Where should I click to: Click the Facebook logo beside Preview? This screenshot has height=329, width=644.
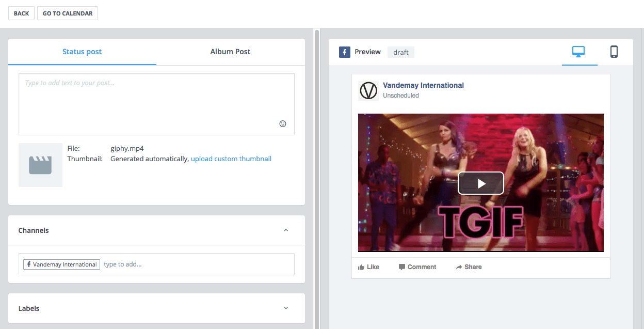pyautogui.click(x=345, y=52)
